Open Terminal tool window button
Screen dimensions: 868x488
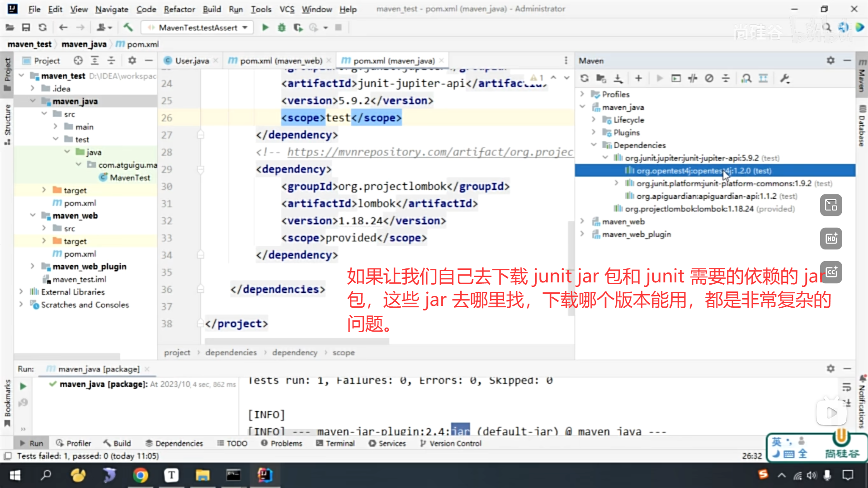tap(335, 443)
